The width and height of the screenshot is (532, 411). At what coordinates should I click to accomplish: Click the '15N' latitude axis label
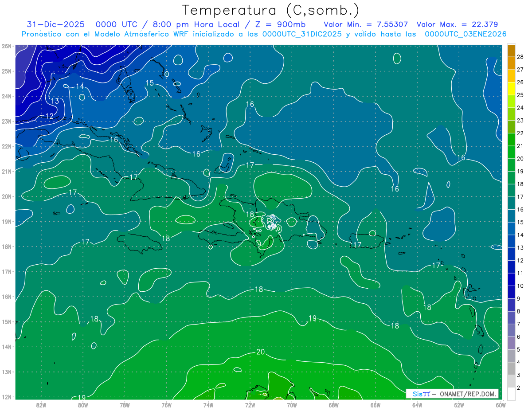6,322
